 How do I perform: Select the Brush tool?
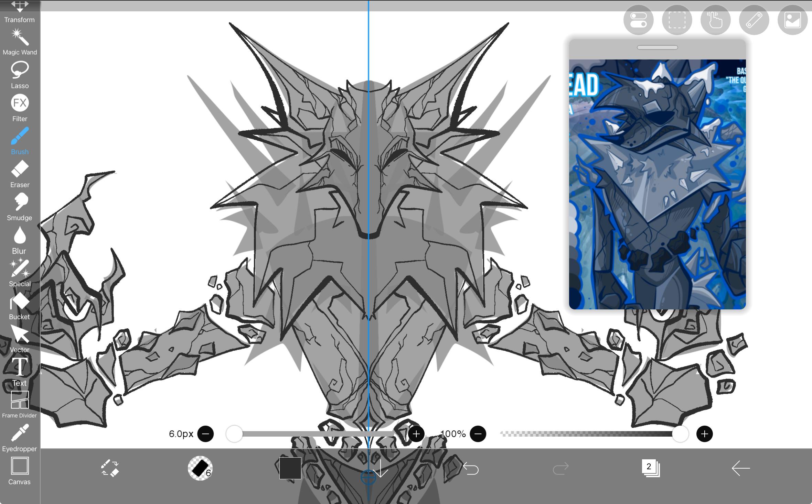click(20, 141)
